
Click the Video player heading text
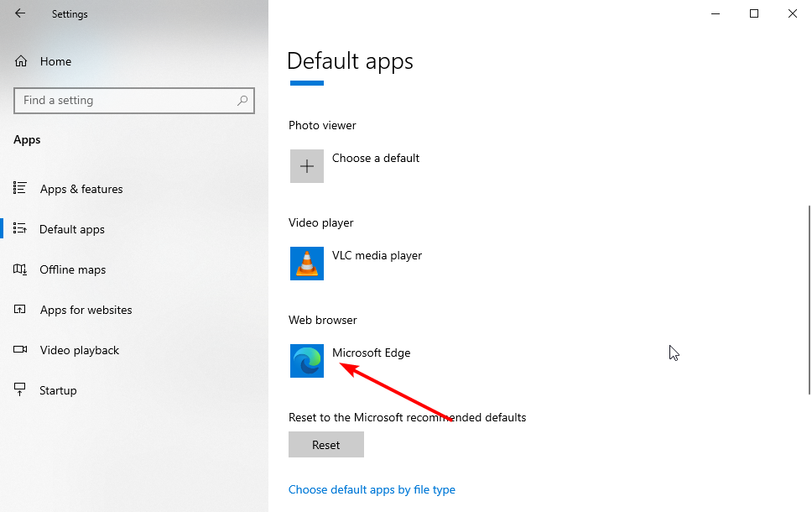click(321, 222)
